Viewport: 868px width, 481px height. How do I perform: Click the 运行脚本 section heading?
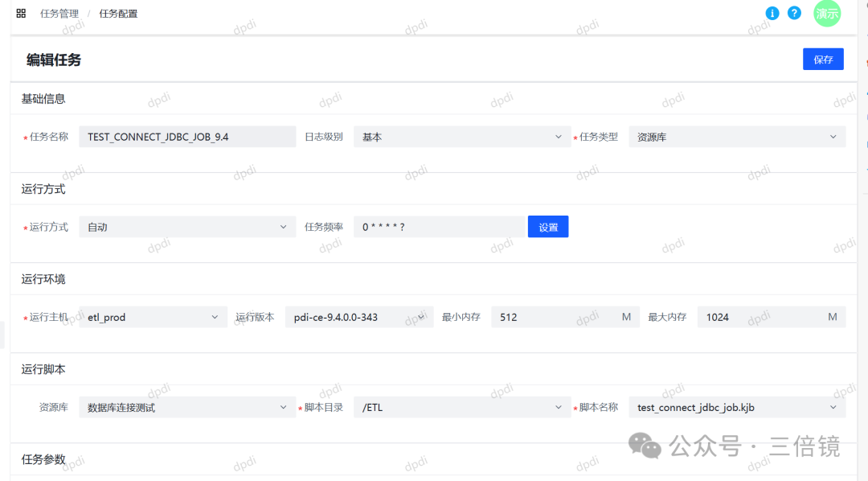(43, 369)
